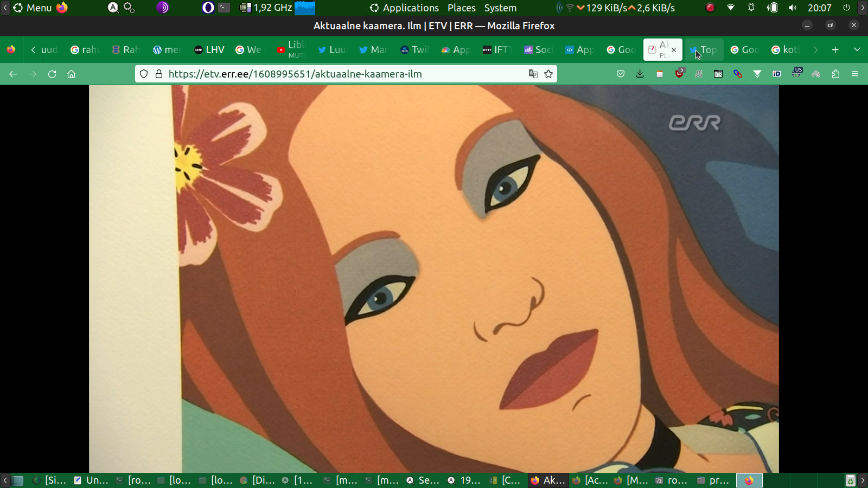Open the Places menu
This screenshot has height=488, width=868.
(462, 8)
